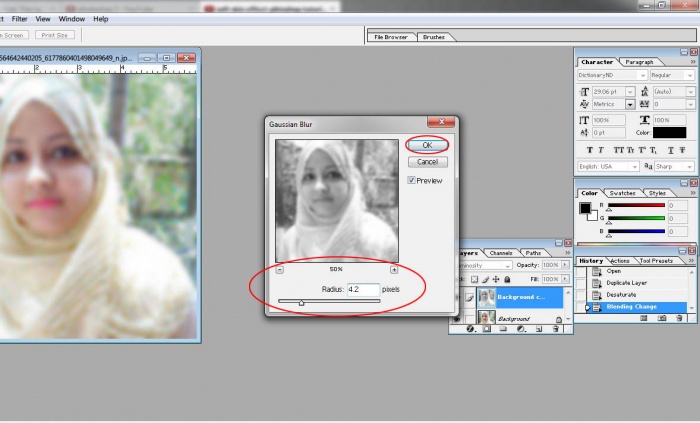Toggle Superscript text style
Screen dimensions: 700x423
click(x=642, y=150)
